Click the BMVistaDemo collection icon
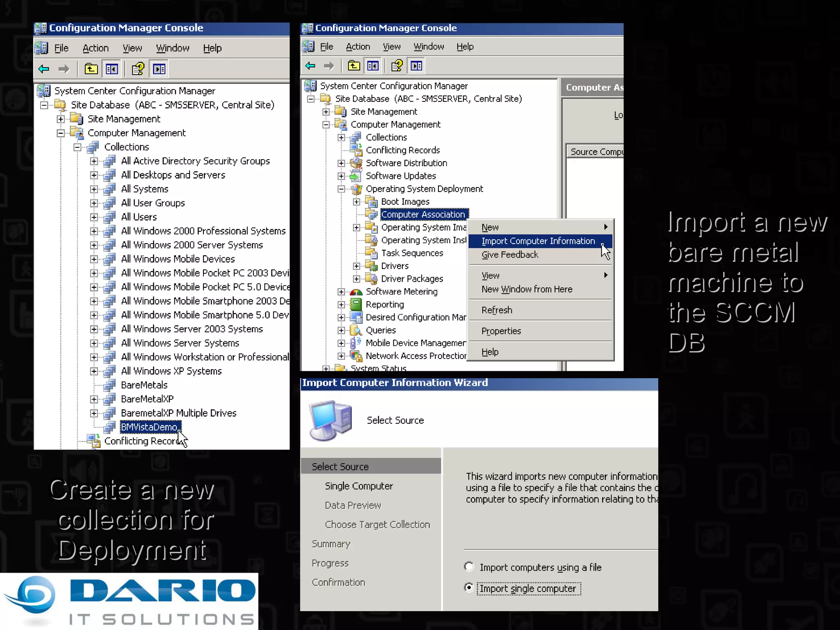This screenshot has width=840, height=630. (109, 427)
